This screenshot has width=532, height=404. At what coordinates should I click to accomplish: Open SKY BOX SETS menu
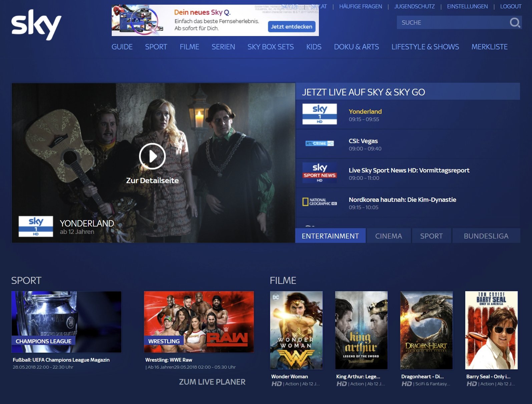(x=271, y=47)
